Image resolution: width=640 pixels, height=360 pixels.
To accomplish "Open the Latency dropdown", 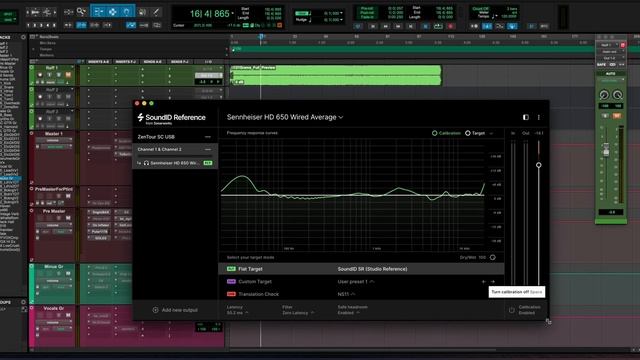I will pos(237,310).
